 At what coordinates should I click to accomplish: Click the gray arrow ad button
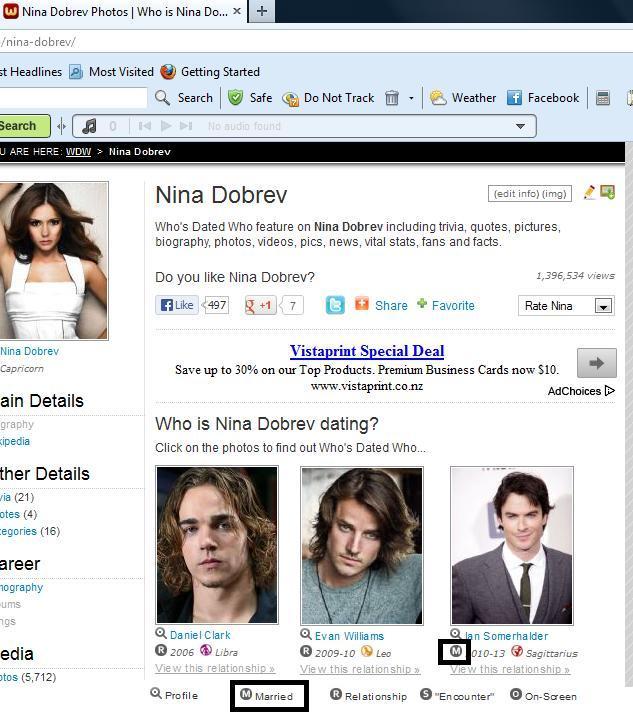[x=597, y=363]
